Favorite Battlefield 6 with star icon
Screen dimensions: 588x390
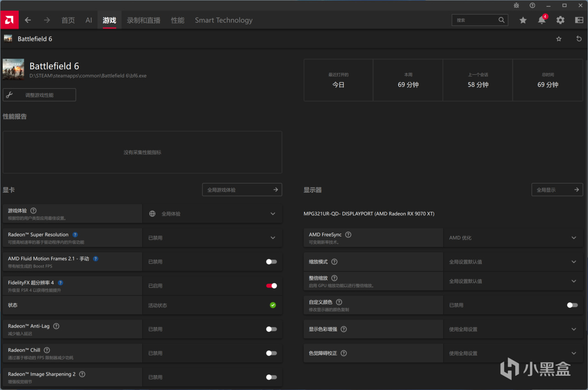(x=559, y=39)
